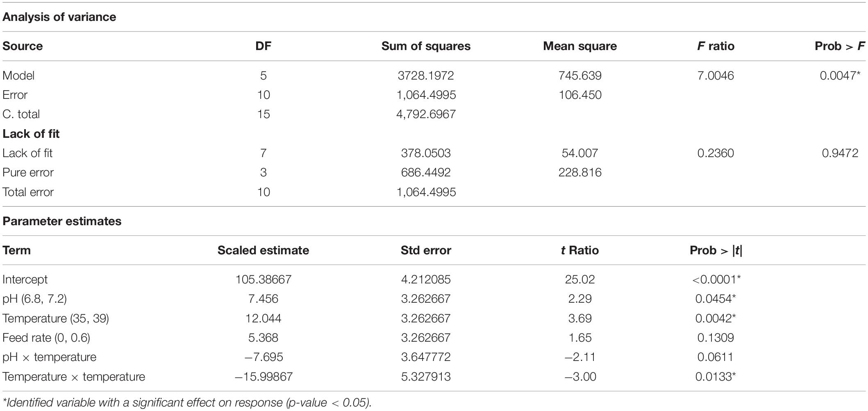Select the 'Scaled estimate' column header

point(263,250)
